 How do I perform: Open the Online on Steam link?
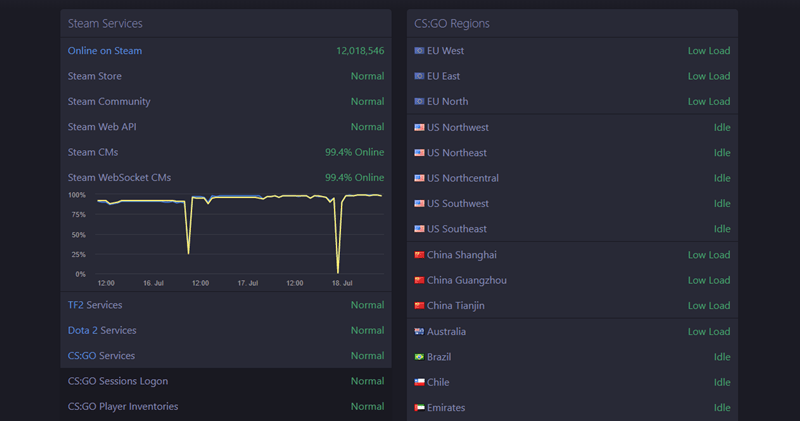105,51
